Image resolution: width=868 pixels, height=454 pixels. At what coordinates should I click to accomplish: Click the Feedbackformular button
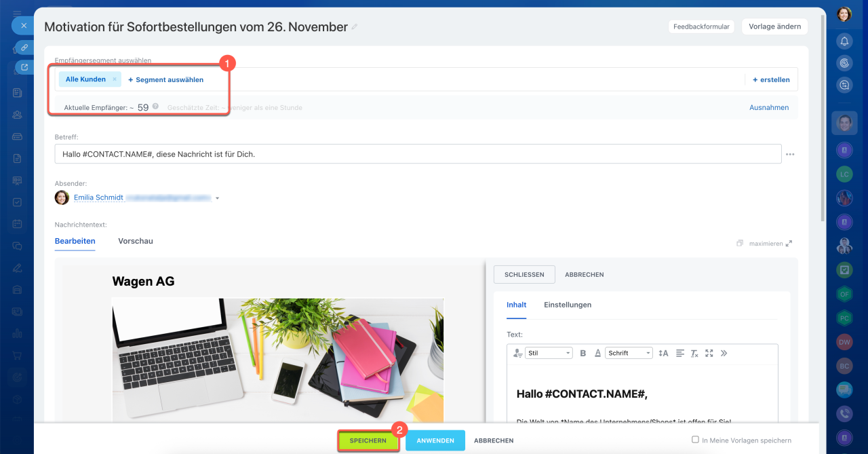click(702, 26)
